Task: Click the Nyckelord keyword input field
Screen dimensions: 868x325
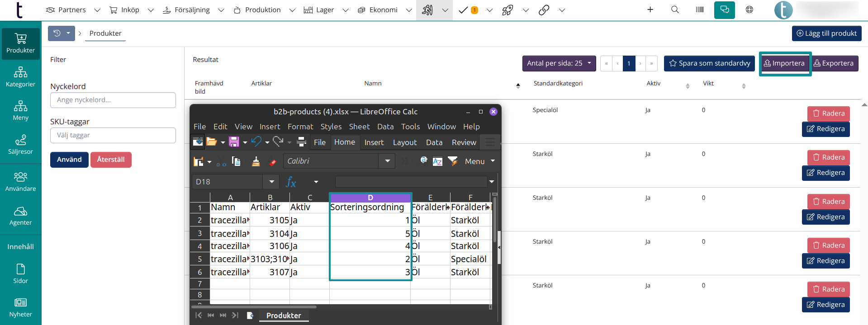Action: click(113, 100)
